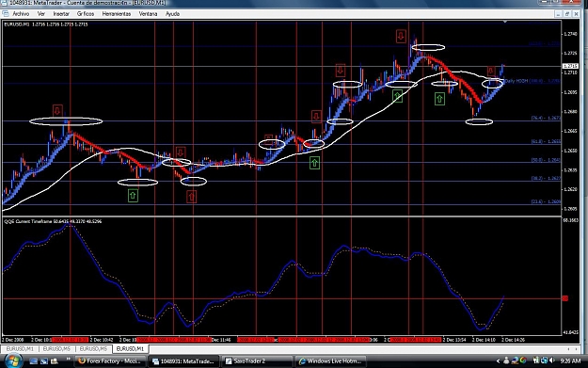Click the 68.1663 value on the QQE scale

pos(570,220)
